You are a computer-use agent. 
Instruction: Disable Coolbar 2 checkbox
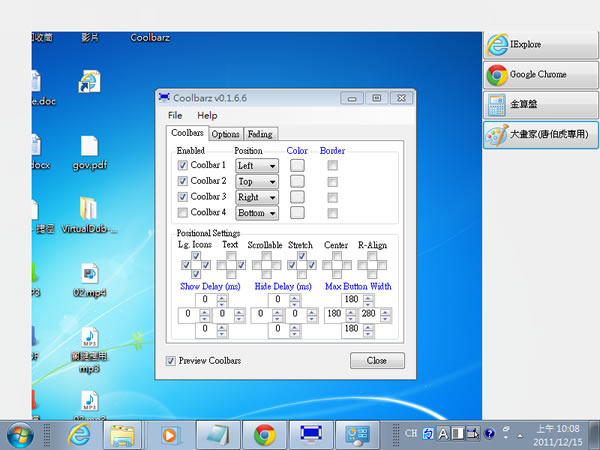pos(183,181)
